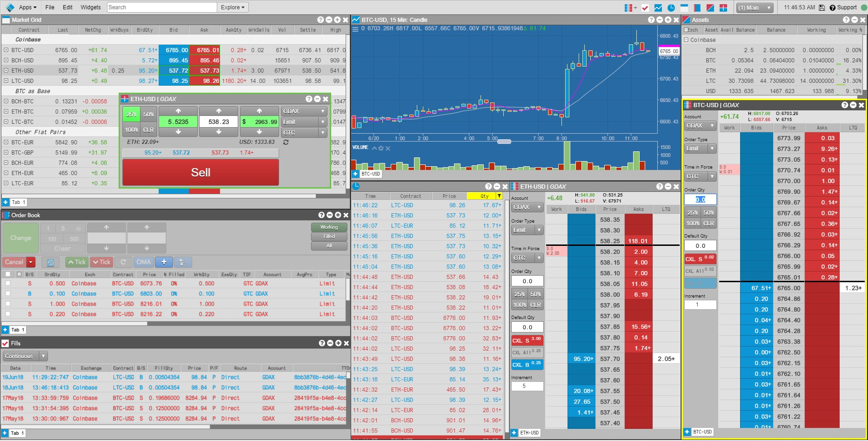Click the Filled filter button in Order Book
The image size is (868, 441).
(x=329, y=237)
